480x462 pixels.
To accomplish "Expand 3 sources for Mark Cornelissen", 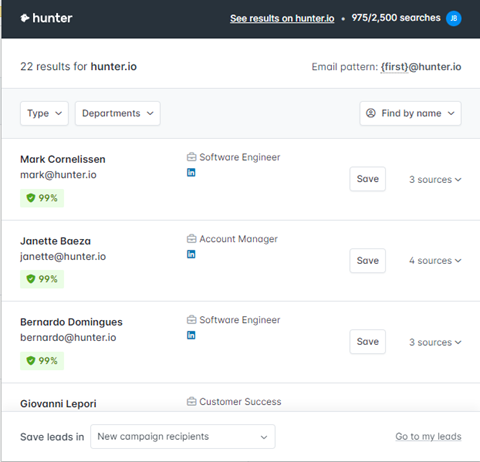I will (435, 180).
